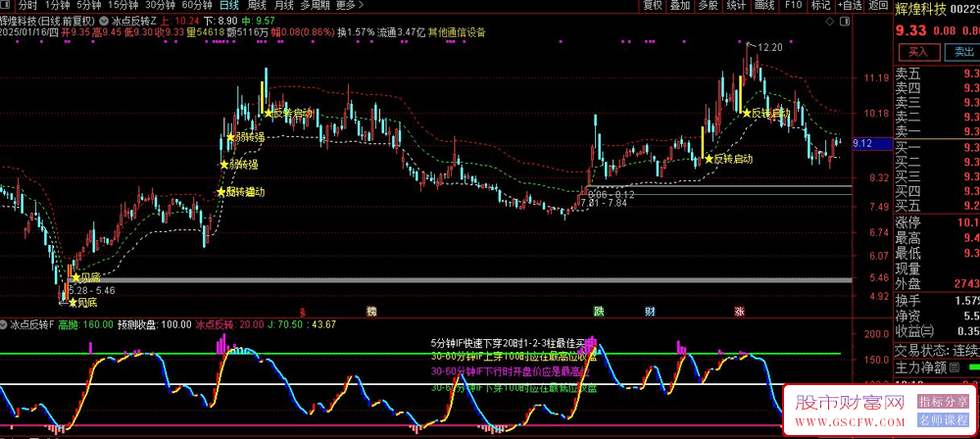Open the 多周期 multi-period view
Image resolution: width=980 pixels, height=439 pixels.
[x=315, y=6]
